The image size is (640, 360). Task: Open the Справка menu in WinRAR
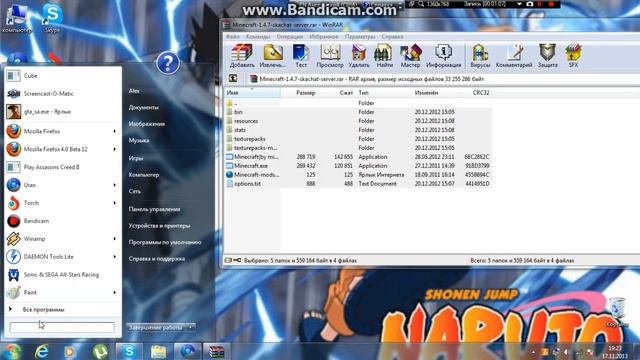coord(392,37)
